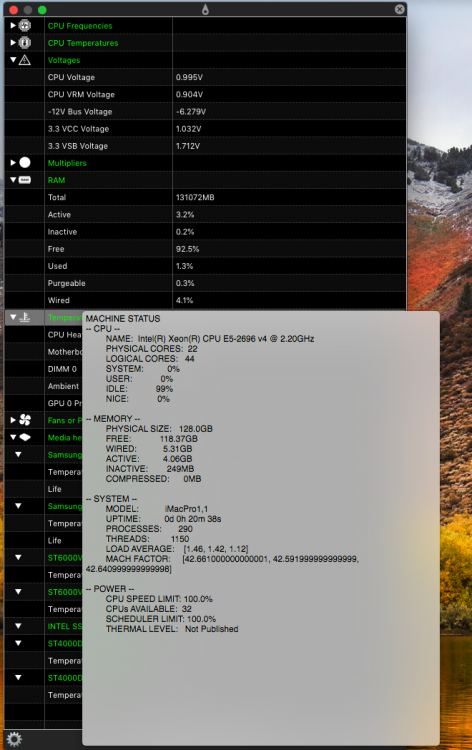Viewport: 472px width, 750px height.
Task: Click the THERMAL LEVEL: Not Published line
Action: (172, 629)
